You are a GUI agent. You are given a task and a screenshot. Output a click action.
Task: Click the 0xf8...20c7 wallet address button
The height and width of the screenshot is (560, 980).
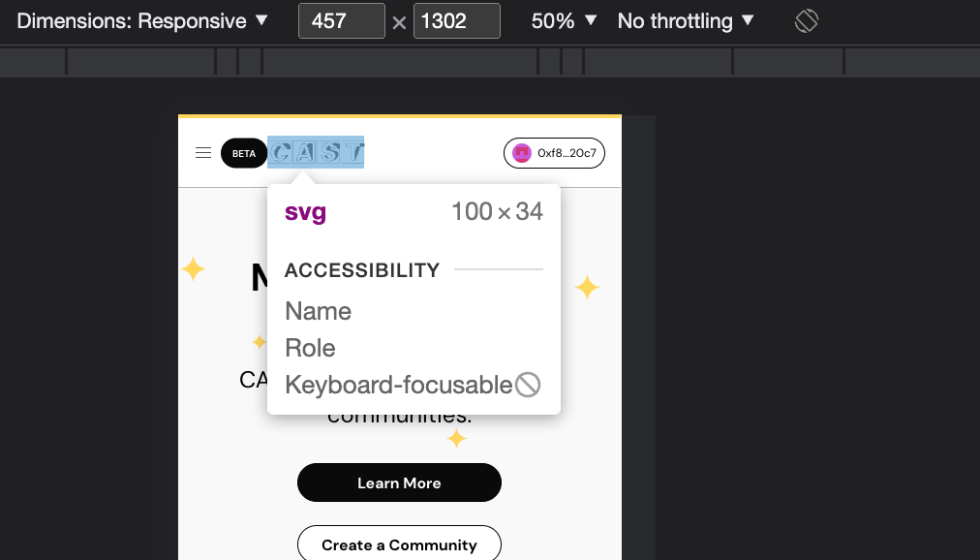(554, 153)
